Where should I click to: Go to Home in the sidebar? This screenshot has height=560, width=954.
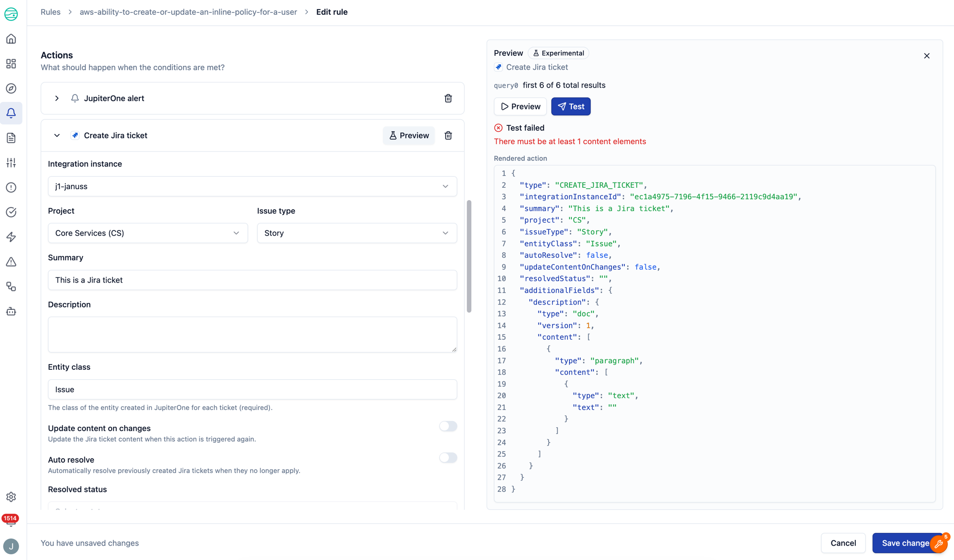click(11, 39)
